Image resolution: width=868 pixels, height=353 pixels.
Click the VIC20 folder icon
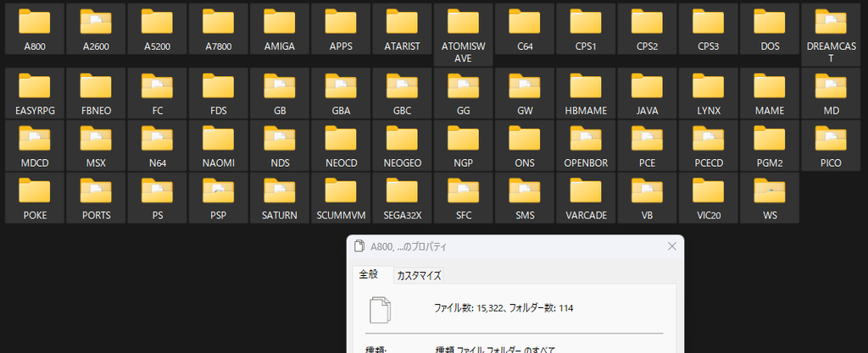point(709,190)
